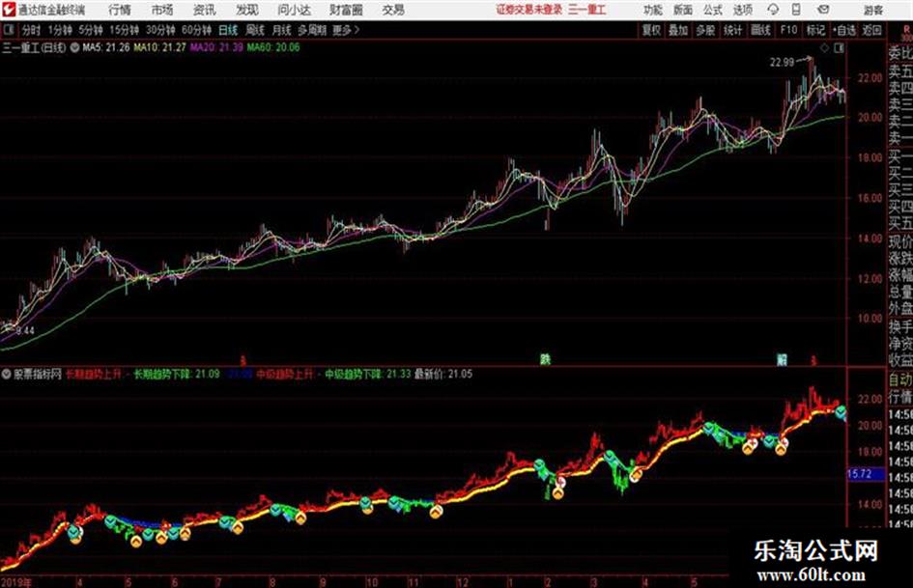Switch to the 分时 period tab
The width and height of the screenshot is (913, 588).
[31, 30]
